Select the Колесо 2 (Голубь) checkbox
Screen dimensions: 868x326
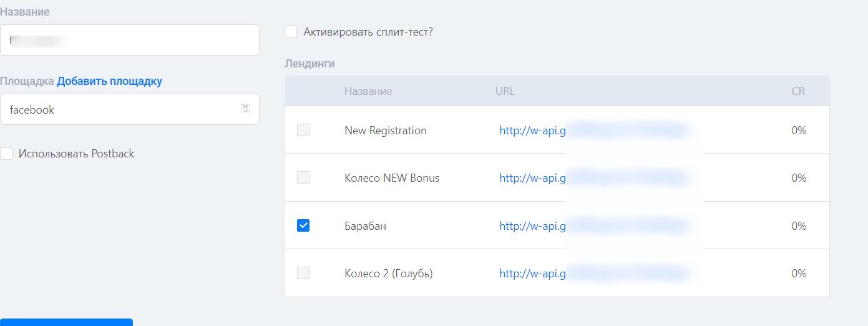tap(303, 273)
